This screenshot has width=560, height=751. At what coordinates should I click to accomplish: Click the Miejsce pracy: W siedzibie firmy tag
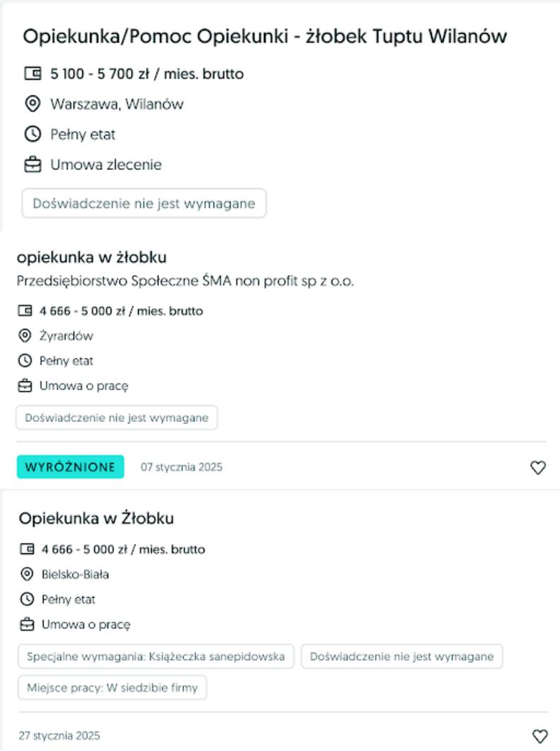(110, 687)
